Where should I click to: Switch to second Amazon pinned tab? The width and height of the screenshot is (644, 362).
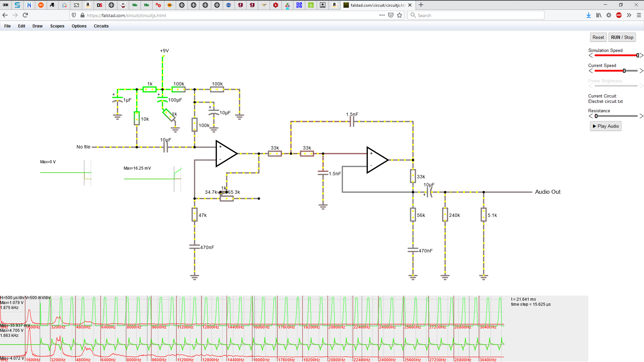[334, 5]
